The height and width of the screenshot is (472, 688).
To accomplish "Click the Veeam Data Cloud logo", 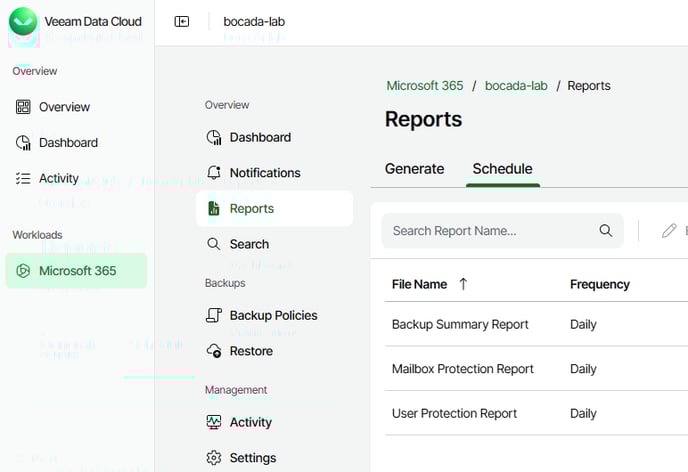I will (x=23, y=21).
